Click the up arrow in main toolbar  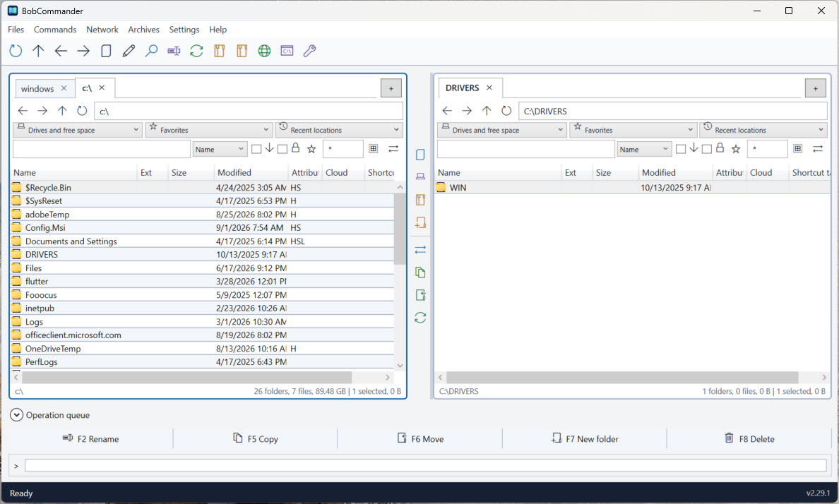click(x=38, y=51)
